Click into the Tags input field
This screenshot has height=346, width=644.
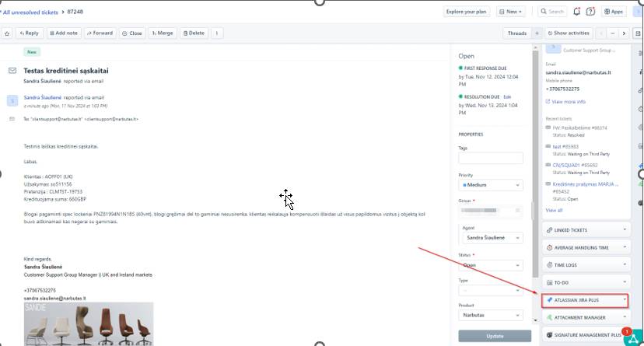(491, 158)
